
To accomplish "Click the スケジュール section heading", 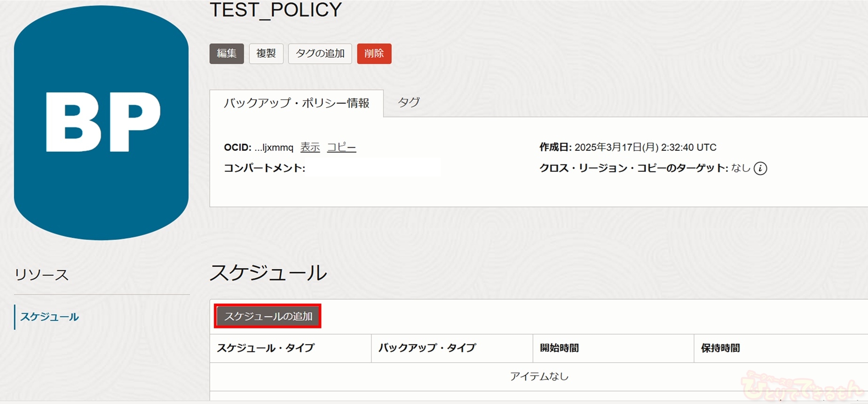I will coord(268,273).
